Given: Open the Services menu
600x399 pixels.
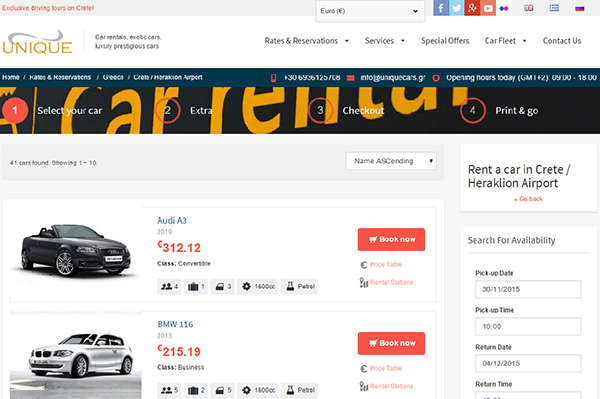Looking at the screenshot, I should [x=379, y=41].
